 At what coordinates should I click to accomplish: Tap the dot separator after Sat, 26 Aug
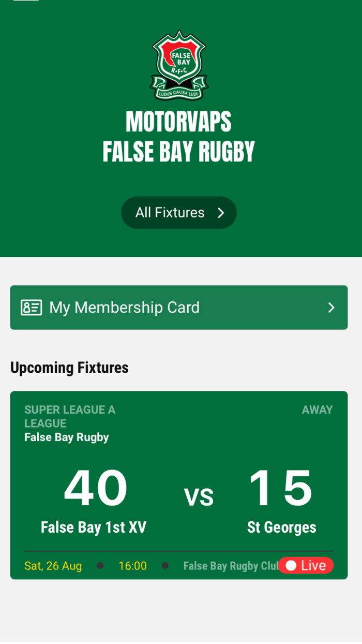point(99,566)
